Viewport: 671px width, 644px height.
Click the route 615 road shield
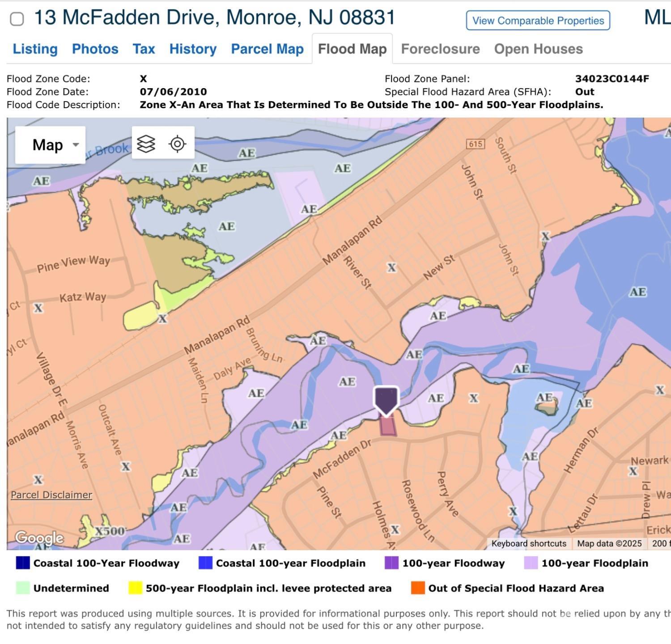click(x=475, y=144)
